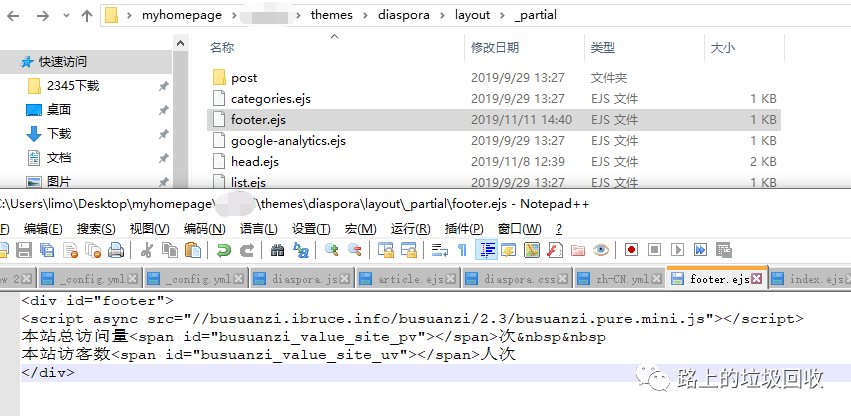This screenshot has height=416, width=851.
Task: Switch to the article.ejs tab
Action: [x=407, y=279]
